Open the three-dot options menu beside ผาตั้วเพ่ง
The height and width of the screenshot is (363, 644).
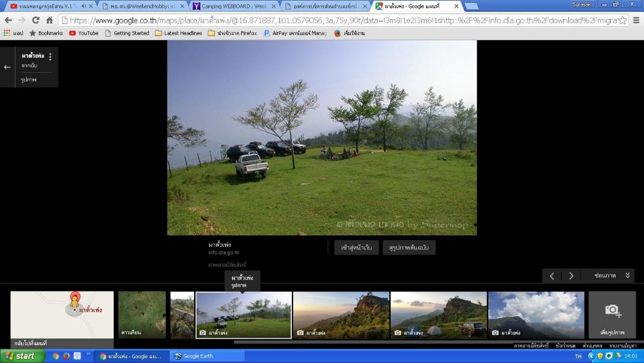[x=50, y=57]
